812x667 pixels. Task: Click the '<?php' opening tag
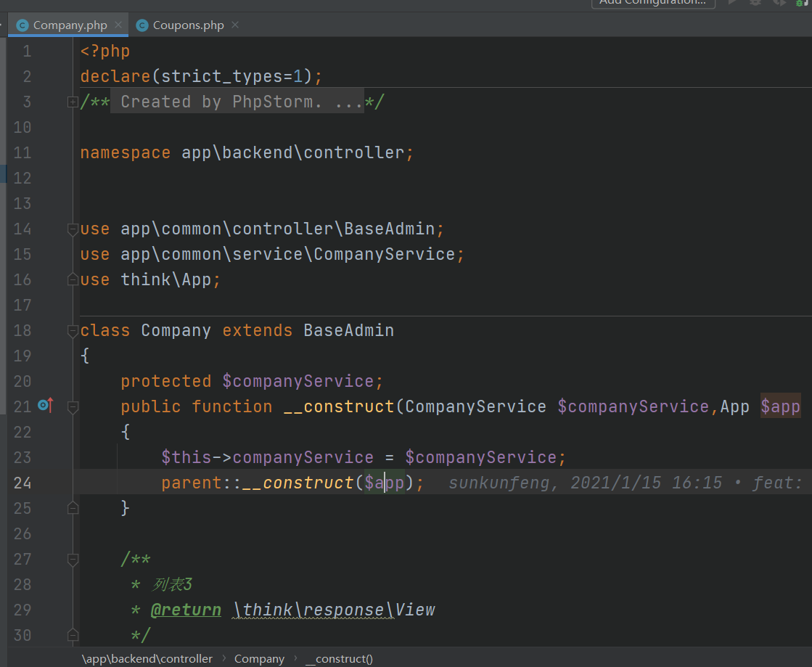[105, 52]
